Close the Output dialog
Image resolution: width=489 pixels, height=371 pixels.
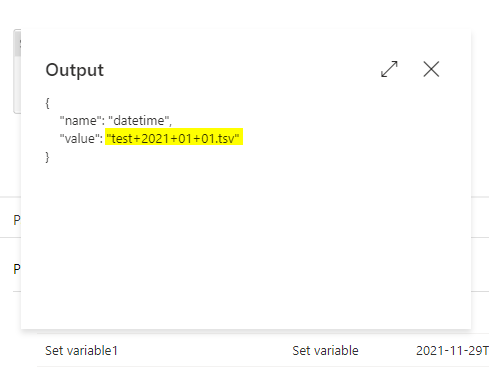[431, 69]
